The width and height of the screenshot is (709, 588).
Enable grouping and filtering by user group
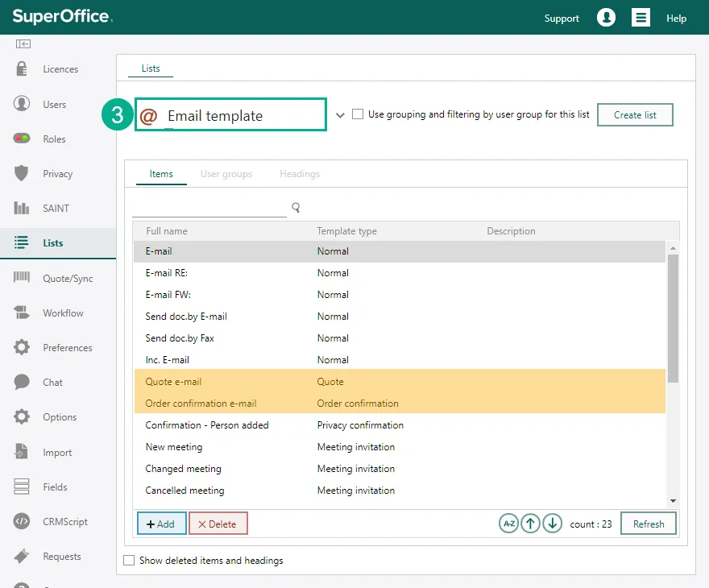tap(358, 114)
